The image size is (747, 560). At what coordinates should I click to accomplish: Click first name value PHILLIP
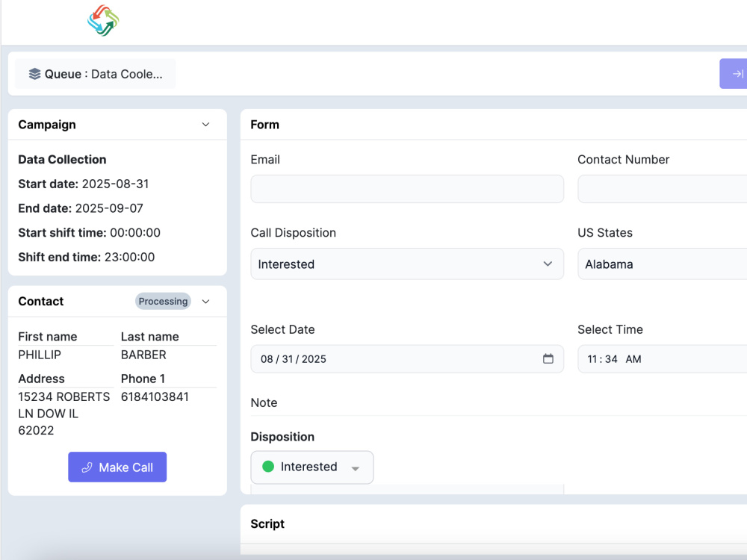40,355
